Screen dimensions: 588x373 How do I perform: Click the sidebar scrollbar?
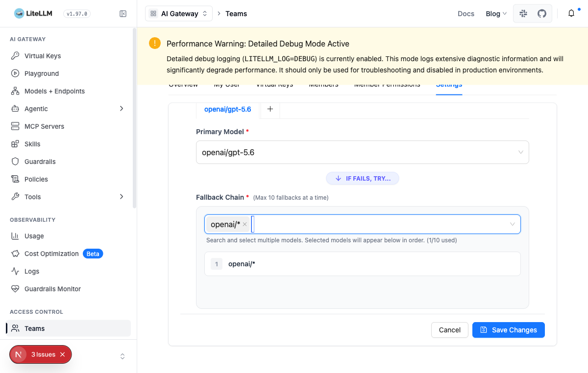tap(134, 117)
